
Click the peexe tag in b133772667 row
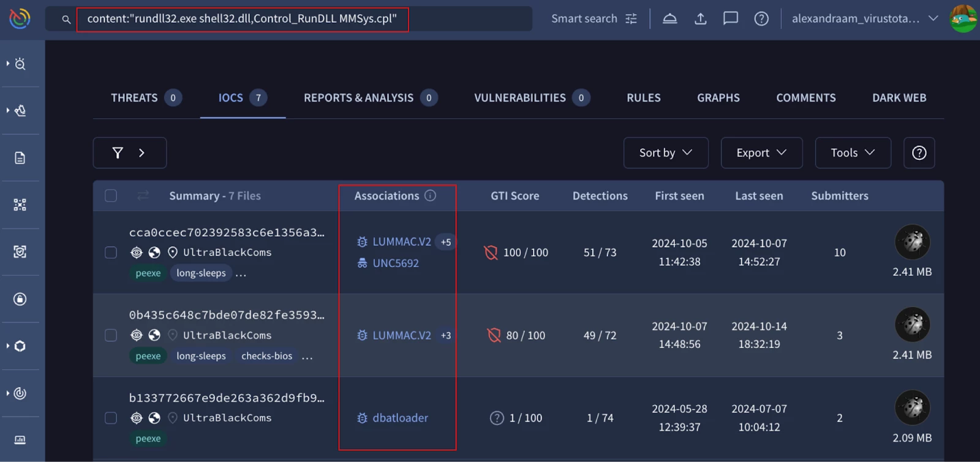148,439
